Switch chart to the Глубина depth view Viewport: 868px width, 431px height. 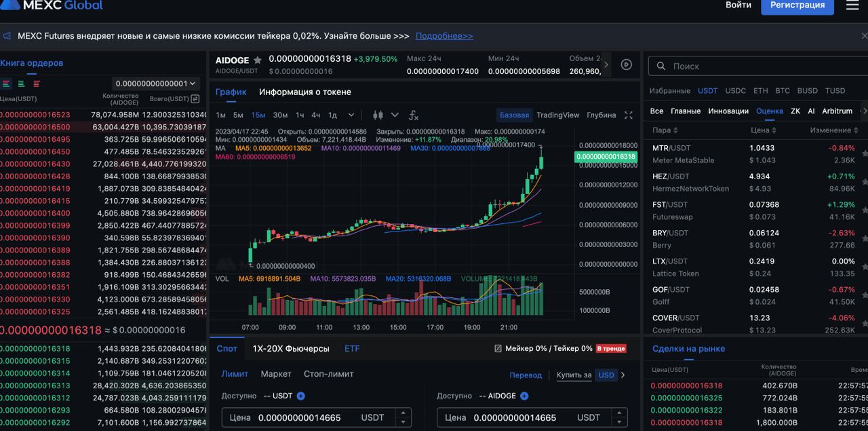tap(601, 115)
